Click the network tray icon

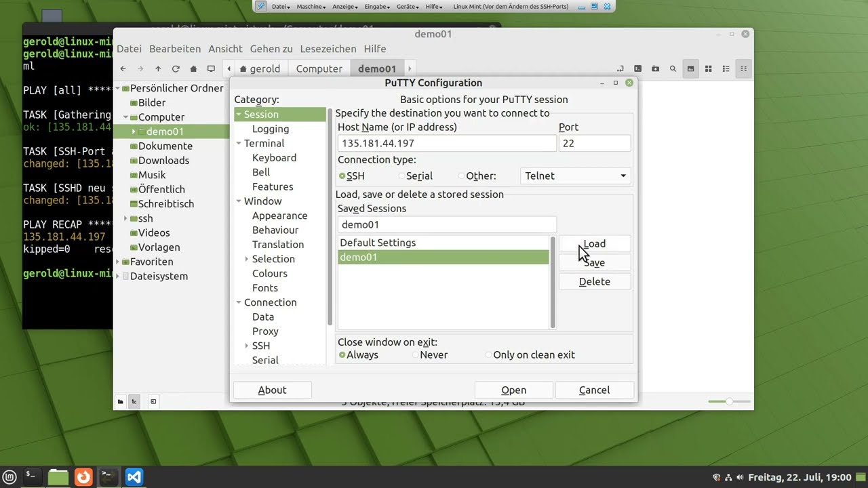(x=728, y=477)
